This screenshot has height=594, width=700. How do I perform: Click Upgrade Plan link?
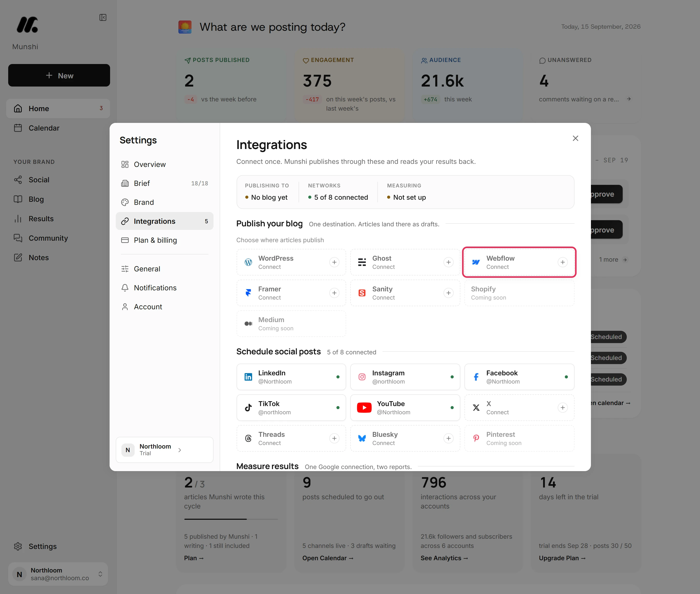562,558
